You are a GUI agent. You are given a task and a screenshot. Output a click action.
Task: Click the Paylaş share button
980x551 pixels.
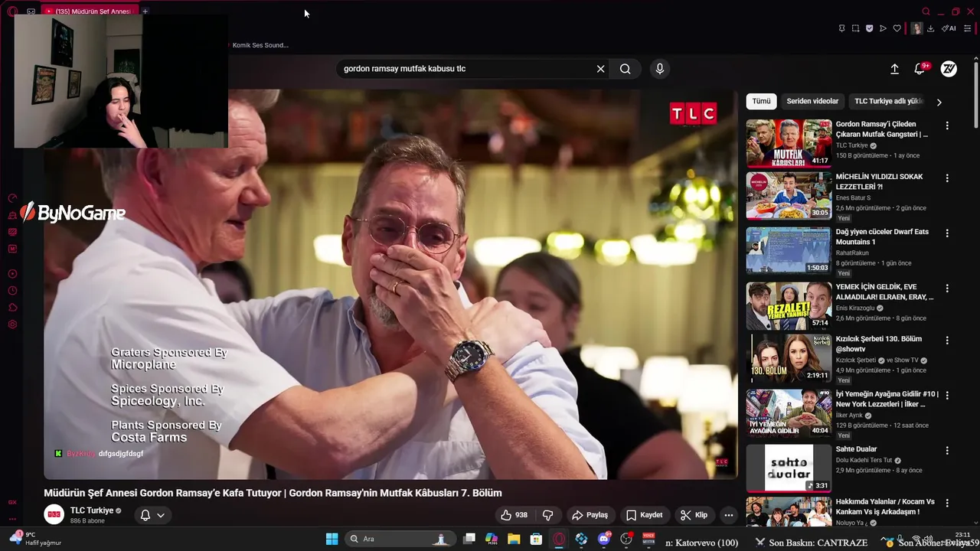[x=590, y=515]
